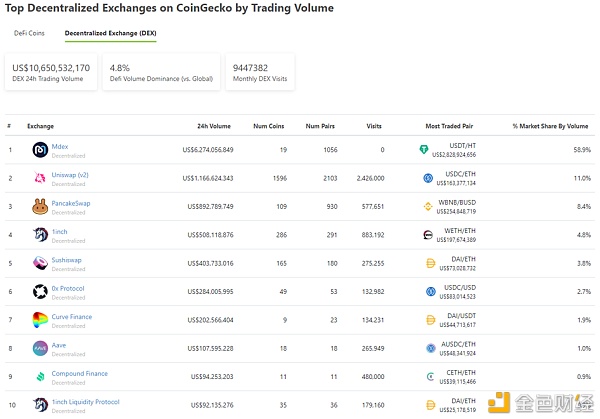Image resolution: width=600 pixels, height=419 pixels.
Task: Open the Mdex exchange link
Action: pos(60,146)
